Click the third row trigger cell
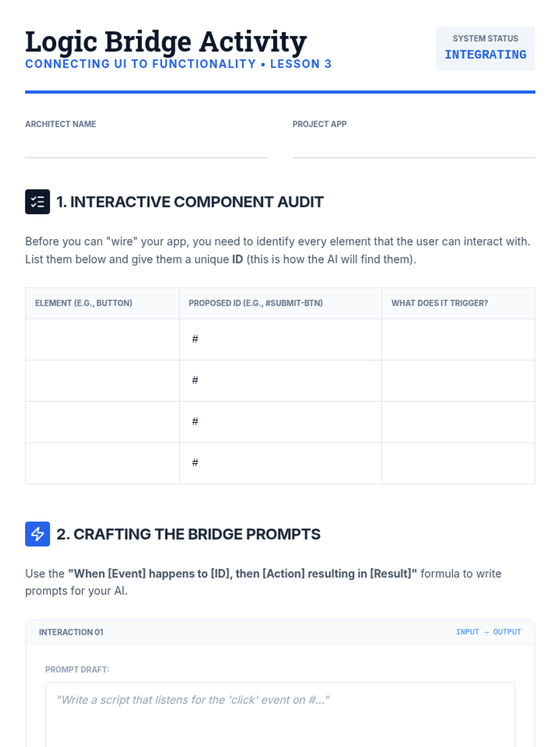This screenshot has height=747, width=560. click(x=458, y=422)
